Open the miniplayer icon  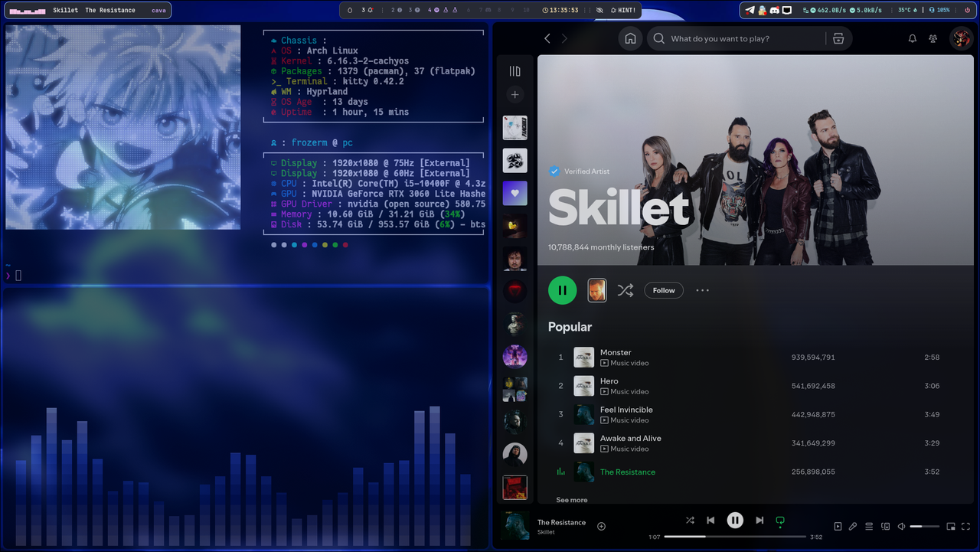tap(951, 526)
